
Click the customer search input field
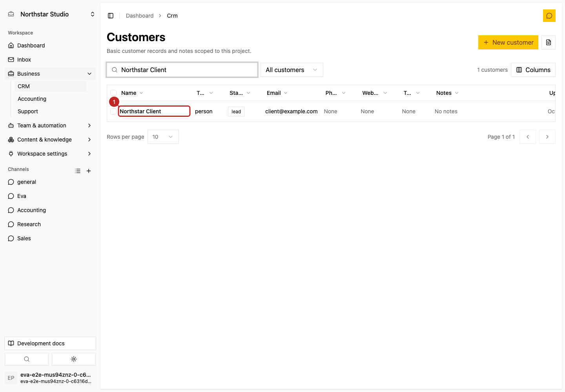coord(182,70)
